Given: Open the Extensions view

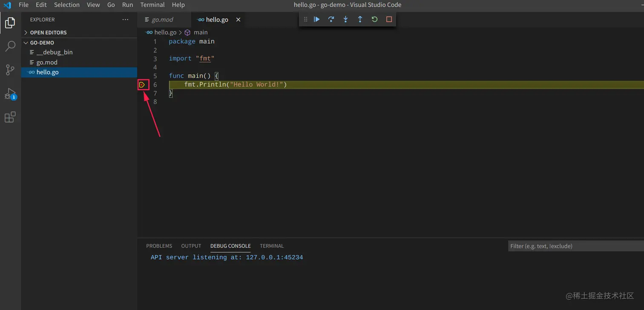Looking at the screenshot, I should tap(10, 117).
